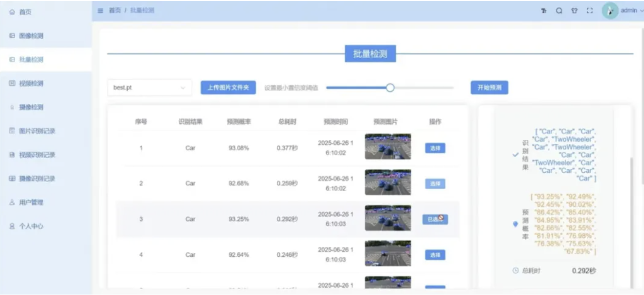Click the 0.246秒 duration cell
Image resolution: width=644 pixels, height=295 pixels.
click(x=288, y=255)
